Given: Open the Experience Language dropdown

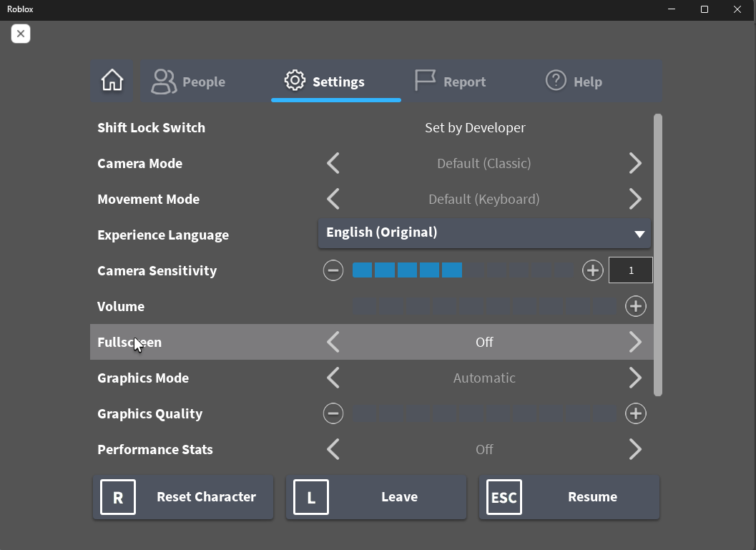Looking at the screenshot, I should [x=484, y=233].
